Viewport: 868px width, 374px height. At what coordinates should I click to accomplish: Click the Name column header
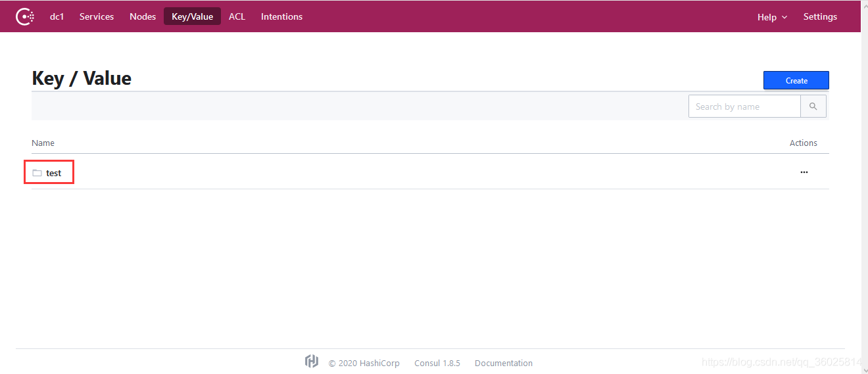coord(43,143)
